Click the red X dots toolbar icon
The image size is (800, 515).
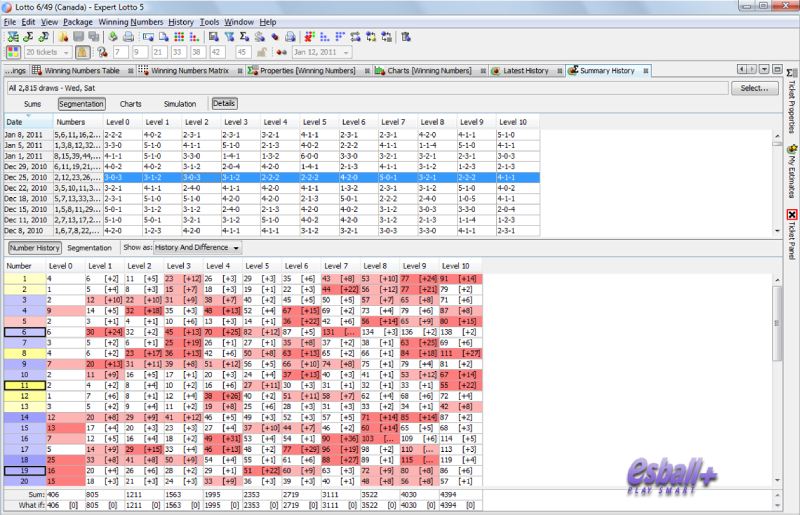[309, 37]
